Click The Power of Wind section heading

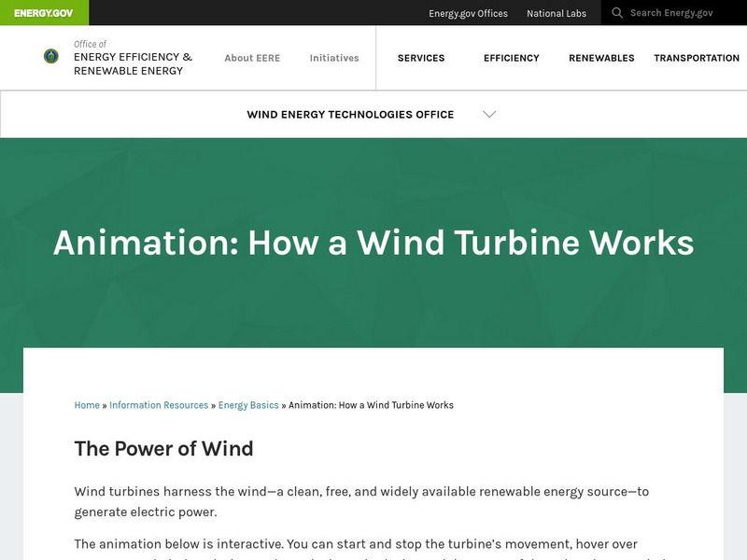(x=163, y=448)
